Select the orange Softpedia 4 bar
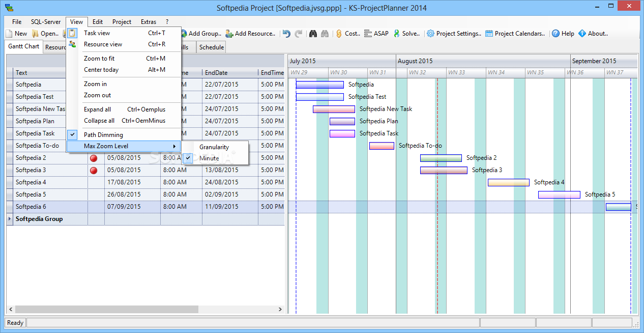Image resolution: width=644 pixels, height=333 pixels. 509,182
